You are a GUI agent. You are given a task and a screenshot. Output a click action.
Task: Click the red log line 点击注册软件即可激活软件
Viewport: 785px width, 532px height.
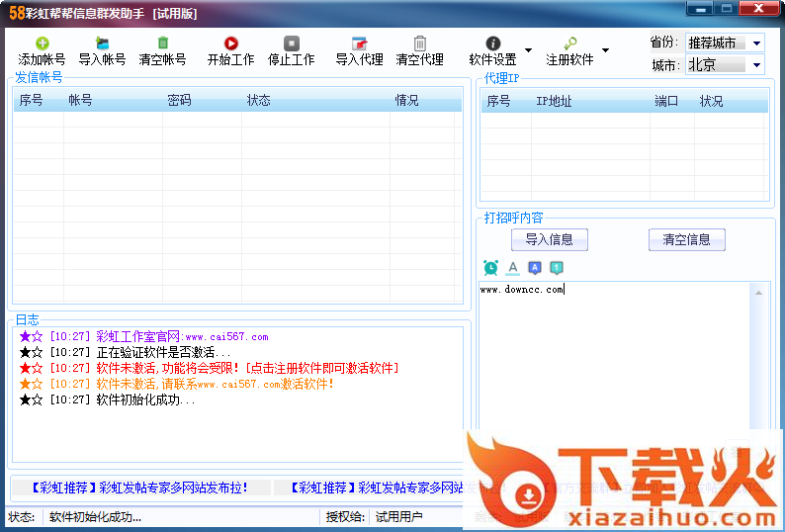point(210,368)
